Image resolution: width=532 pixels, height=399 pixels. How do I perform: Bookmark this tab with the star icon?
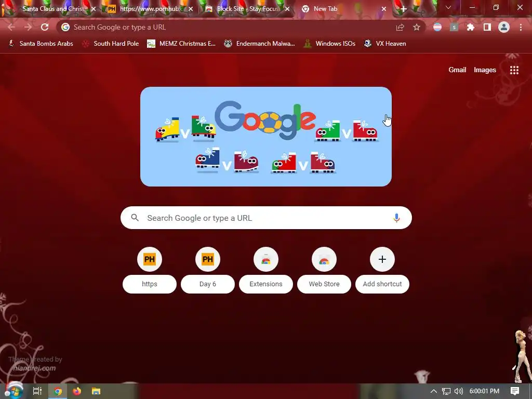(x=417, y=28)
